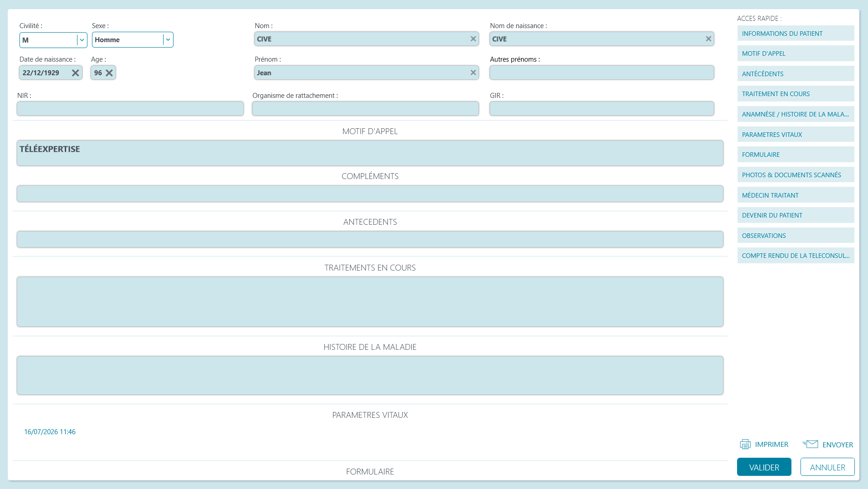868x489 pixels.
Task: Go to TRAITEMENT EN COURS quick access
Action: click(796, 94)
